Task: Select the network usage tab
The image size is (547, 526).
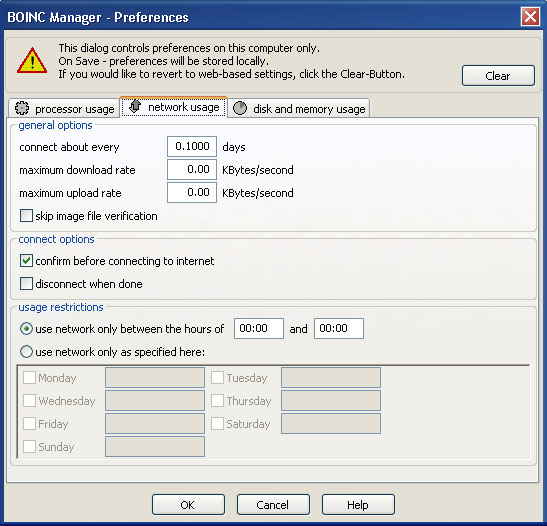Action: (x=174, y=107)
